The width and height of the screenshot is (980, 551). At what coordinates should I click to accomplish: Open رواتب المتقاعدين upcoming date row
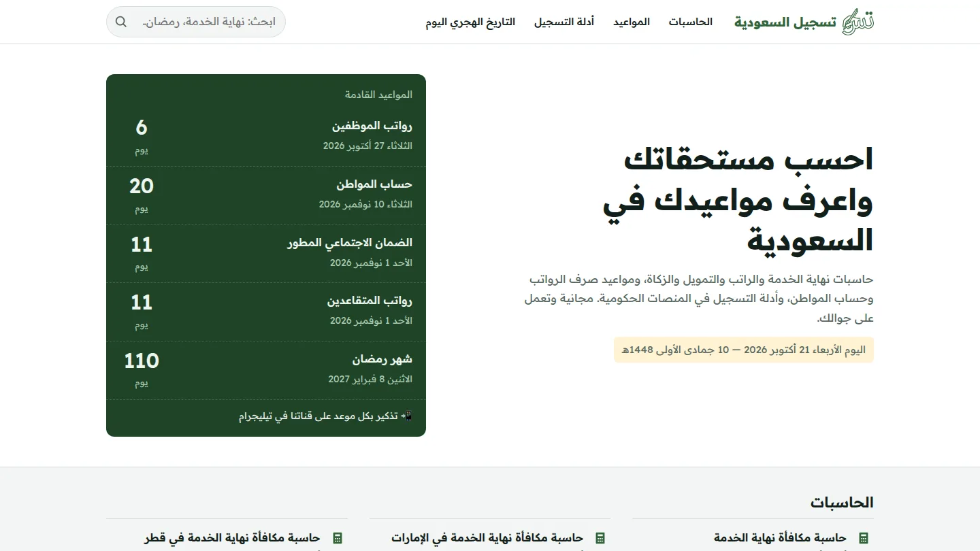266,312
